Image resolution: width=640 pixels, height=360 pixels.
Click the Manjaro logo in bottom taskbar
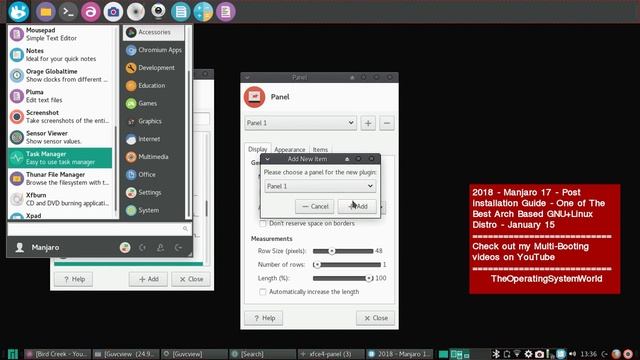point(13,354)
